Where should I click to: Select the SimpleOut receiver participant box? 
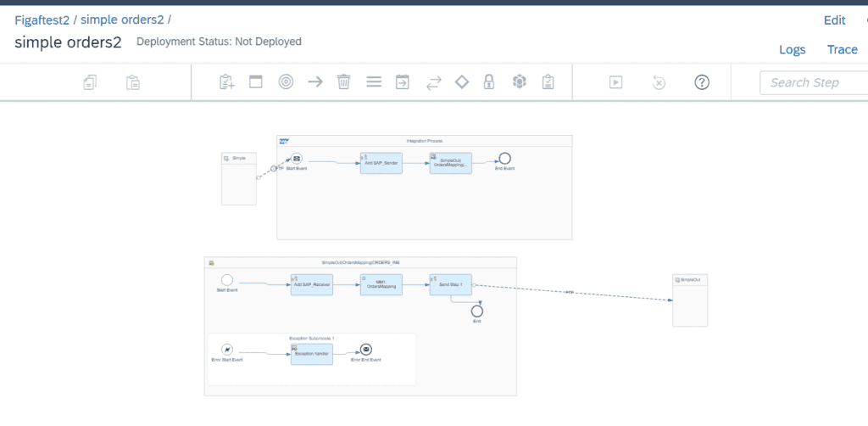click(x=690, y=300)
